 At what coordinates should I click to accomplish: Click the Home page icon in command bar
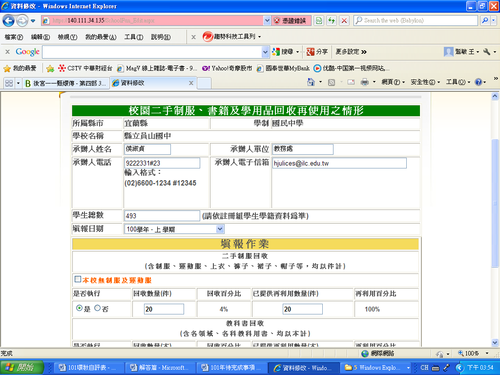[311, 82]
